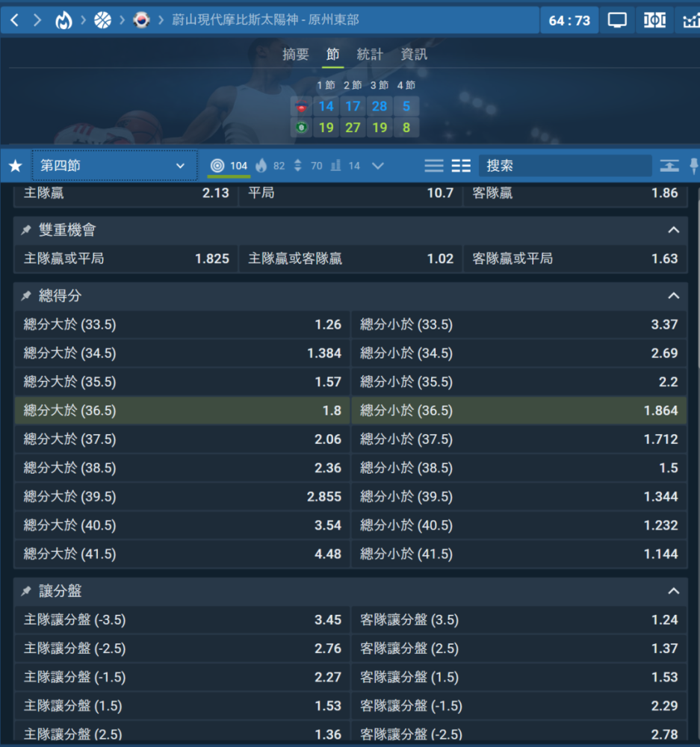Switch to single-column list view
The height and width of the screenshot is (747, 700).
click(x=433, y=166)
